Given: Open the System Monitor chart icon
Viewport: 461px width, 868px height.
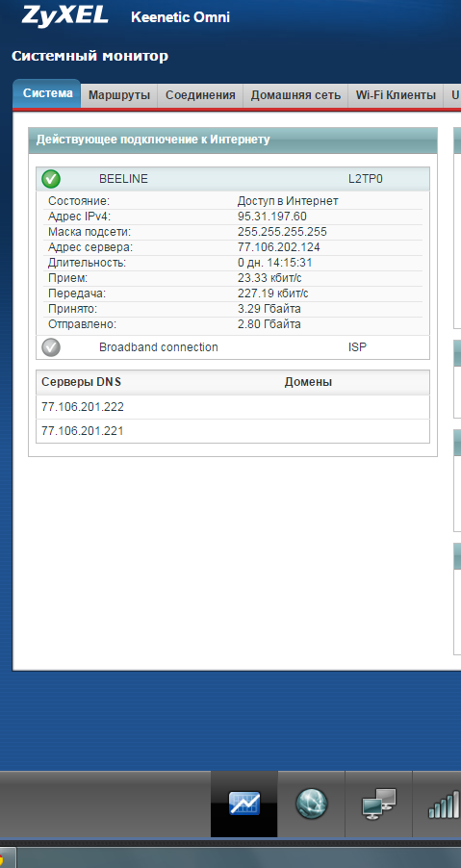Looking at the screenshot, I should [244, 804].
